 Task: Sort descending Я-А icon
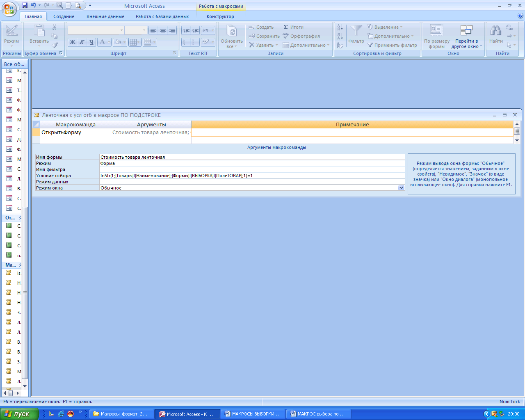(340, 36)
